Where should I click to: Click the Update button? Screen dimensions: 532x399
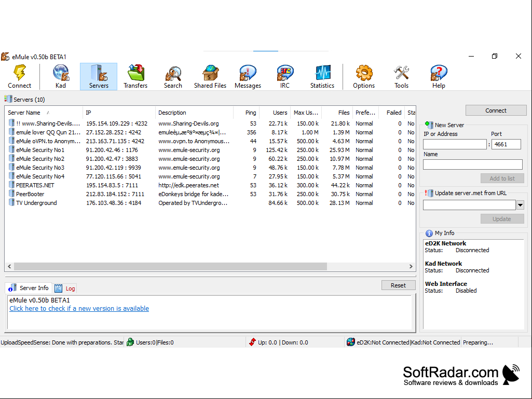tap(502, 219)
